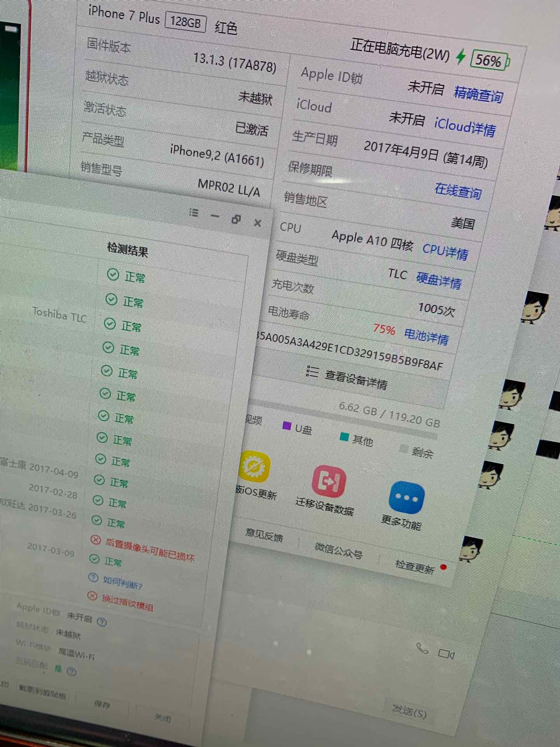Click product type iPhone9,2 (A1661)
Screen dimensions: 560x747
[x=217, y=155]
